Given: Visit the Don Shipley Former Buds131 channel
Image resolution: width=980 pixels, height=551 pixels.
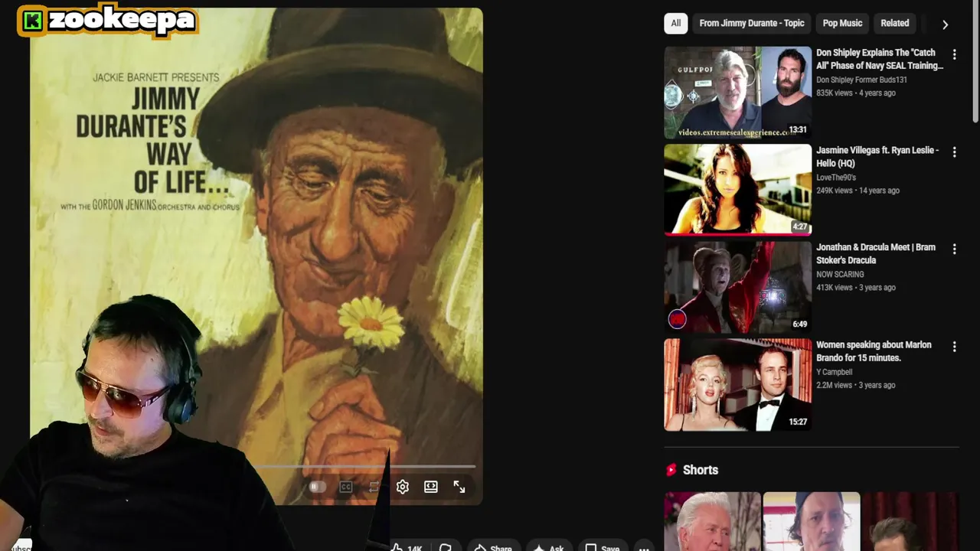Looking at the screenshot, I should point(861,80).
